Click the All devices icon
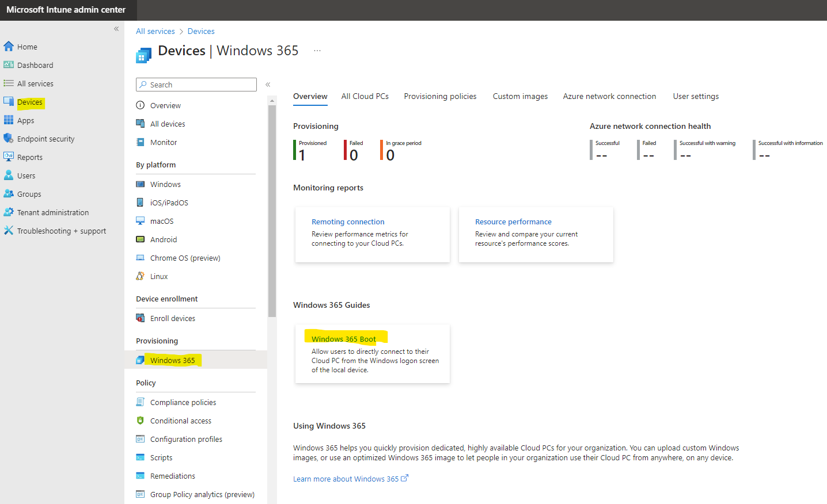Image resolution: width=827 pixels, height=504 pixels. pos(140,124)
